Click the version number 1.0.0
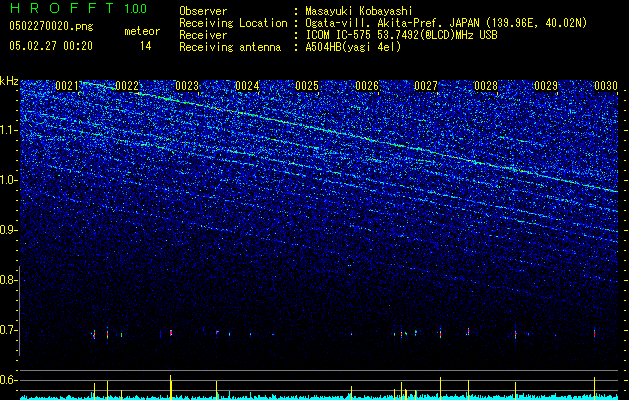629x400 pixels. click(135, 9)
